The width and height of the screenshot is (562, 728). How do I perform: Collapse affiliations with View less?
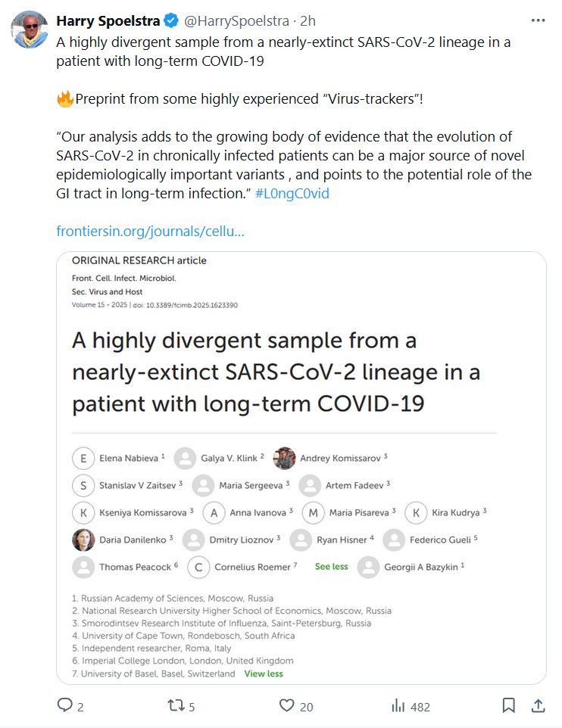pyautogui.click(x=264, y=674)
